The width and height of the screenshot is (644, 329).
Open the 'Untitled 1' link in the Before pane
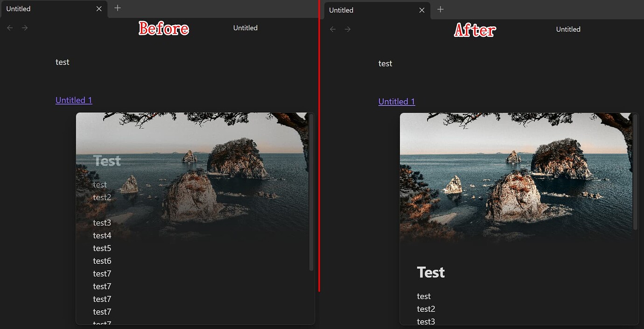pos(73,100)
